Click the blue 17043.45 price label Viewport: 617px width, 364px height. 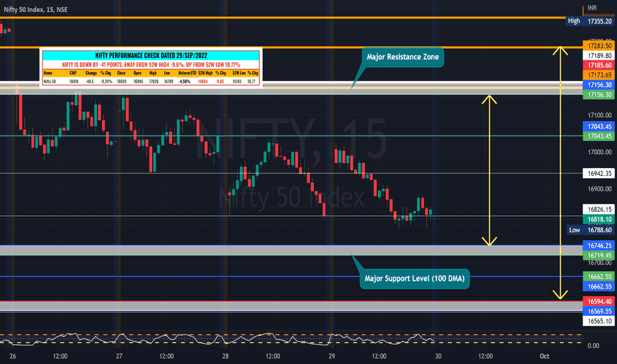coord(598,126)
